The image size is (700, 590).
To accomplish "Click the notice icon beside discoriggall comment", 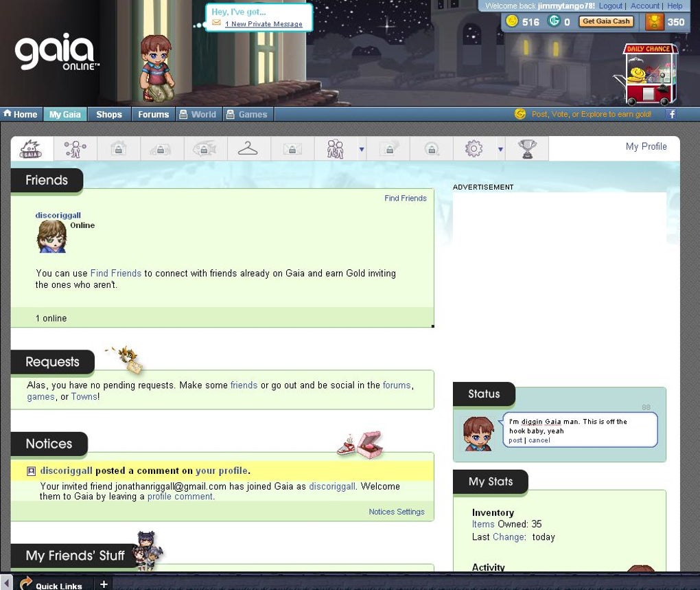I will [32, 471].
